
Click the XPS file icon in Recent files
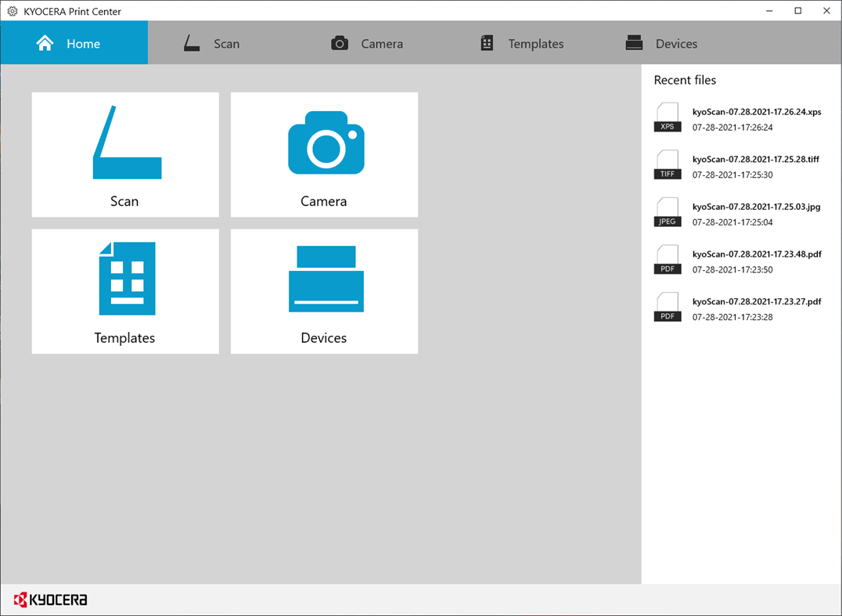[667, 116]
